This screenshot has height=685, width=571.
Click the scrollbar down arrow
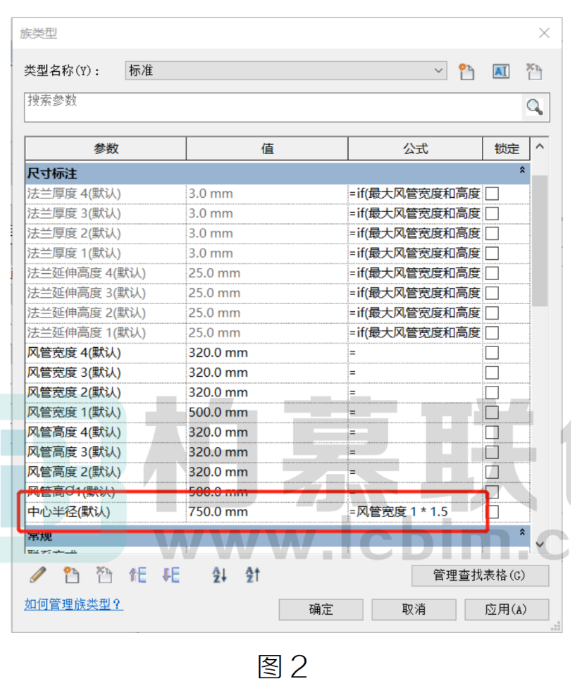point(540,544)
